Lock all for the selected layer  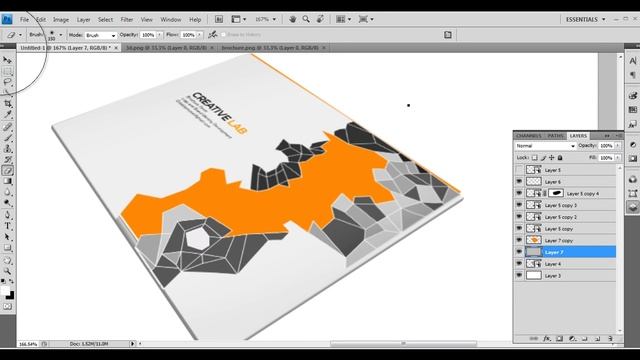click(x=560, y=158)
